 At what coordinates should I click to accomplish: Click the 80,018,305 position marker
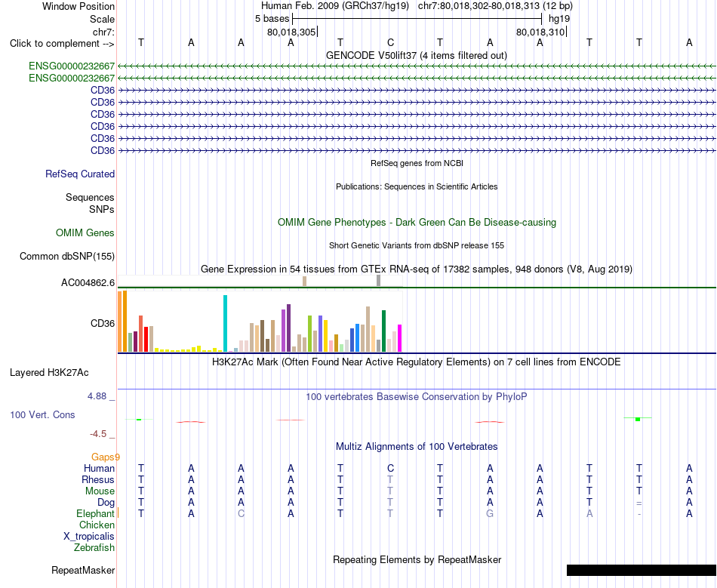291,32
